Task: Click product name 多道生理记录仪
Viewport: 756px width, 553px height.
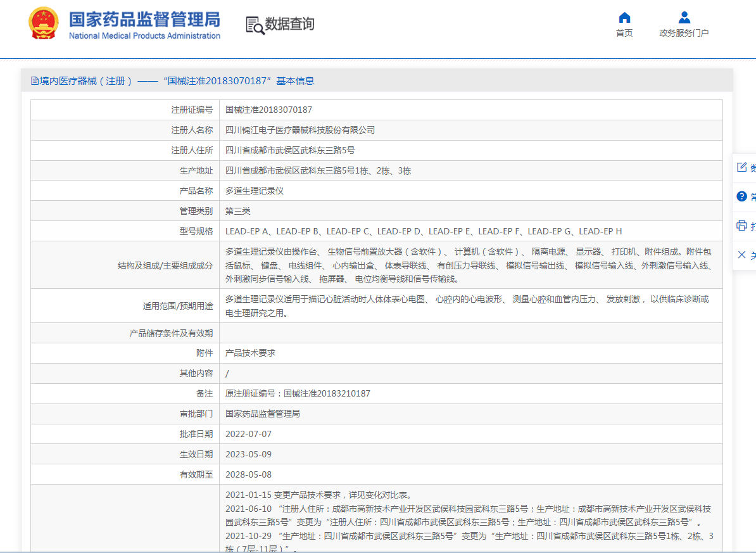Action: click(255, 191)
